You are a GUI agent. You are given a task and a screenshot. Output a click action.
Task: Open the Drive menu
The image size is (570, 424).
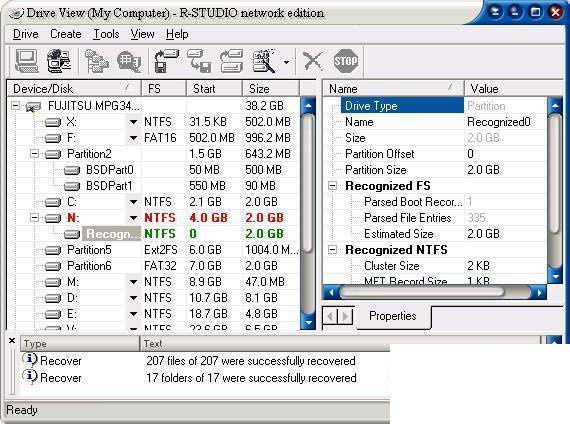25,34
